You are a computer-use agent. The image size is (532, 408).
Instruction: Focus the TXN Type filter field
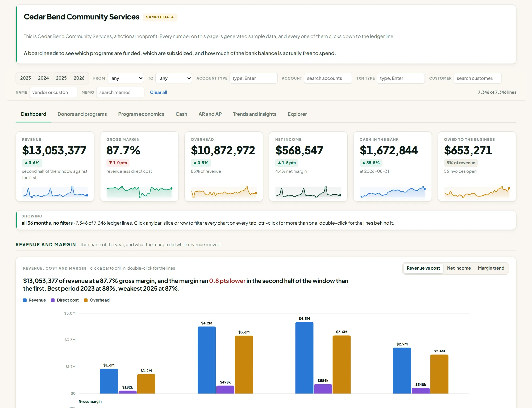pyautogui.click(x=401, y=78)
